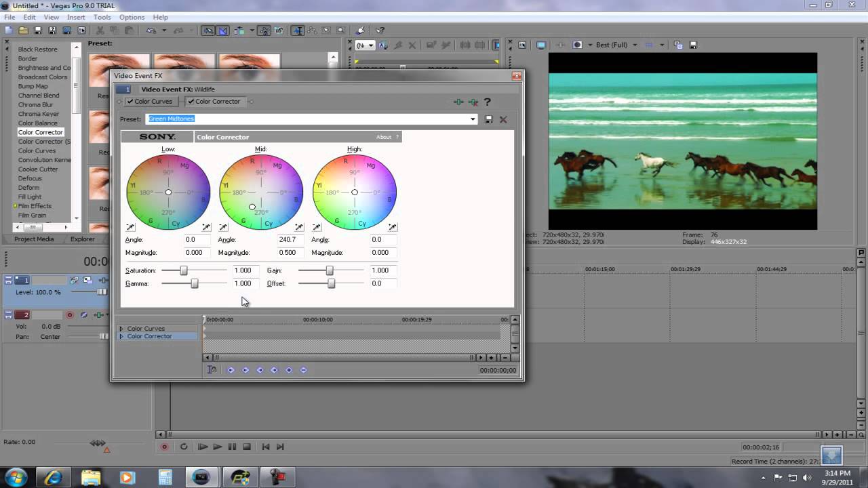
Task: Toggle the Color Curves plug-in checkbox
Action: (130, 102)
